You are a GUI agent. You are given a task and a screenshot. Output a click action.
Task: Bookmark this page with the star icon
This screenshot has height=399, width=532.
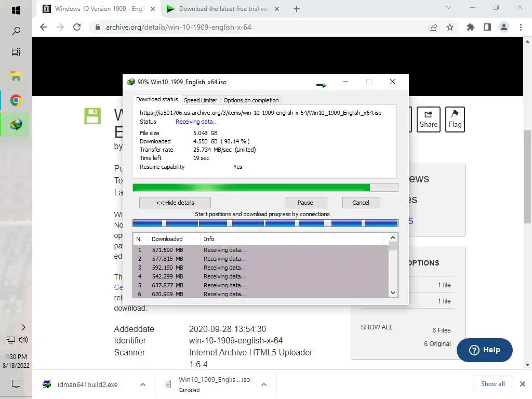[450, 27]
